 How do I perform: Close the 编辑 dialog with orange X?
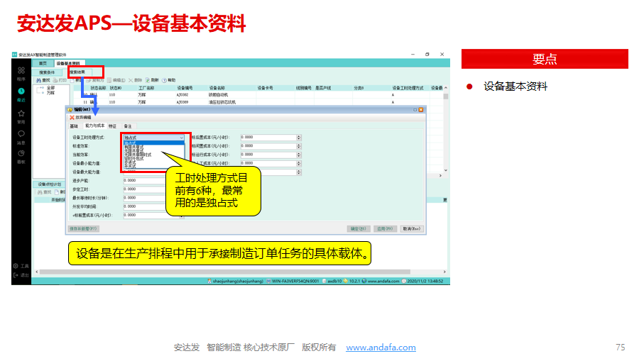click(420, 109)
